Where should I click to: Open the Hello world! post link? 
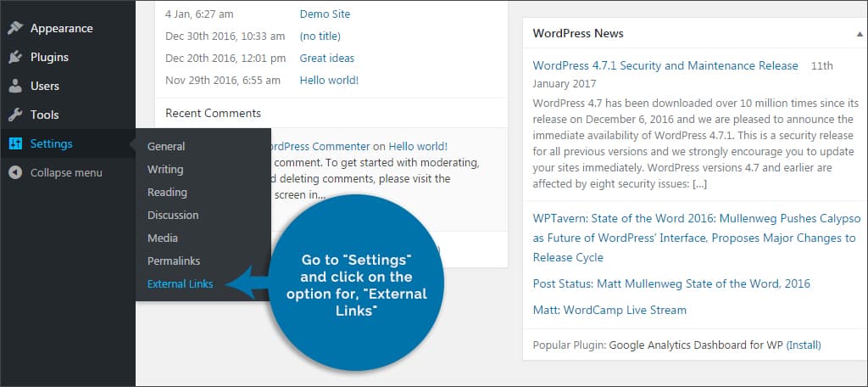[x=329, y=80]
